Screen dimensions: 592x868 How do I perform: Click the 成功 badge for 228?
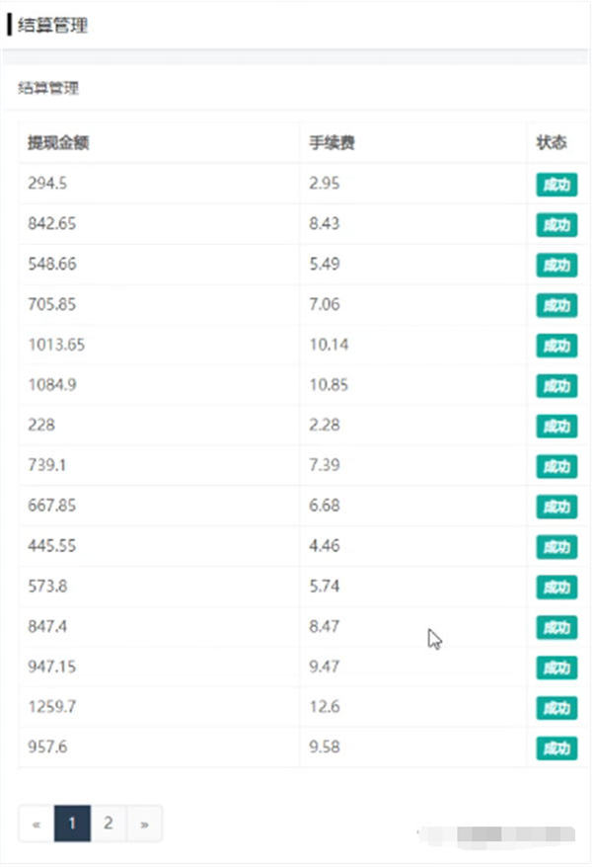556,426
